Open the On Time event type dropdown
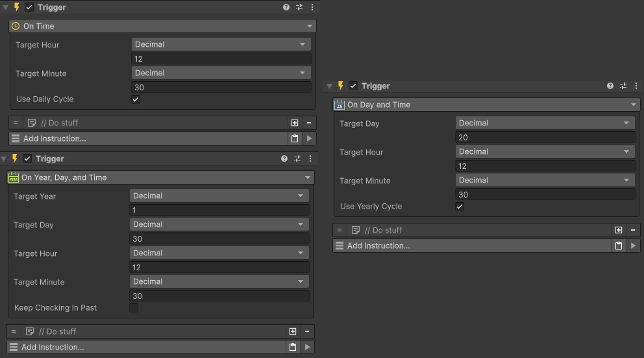This screenshot has width=644, height=358. tap(162, 26)
